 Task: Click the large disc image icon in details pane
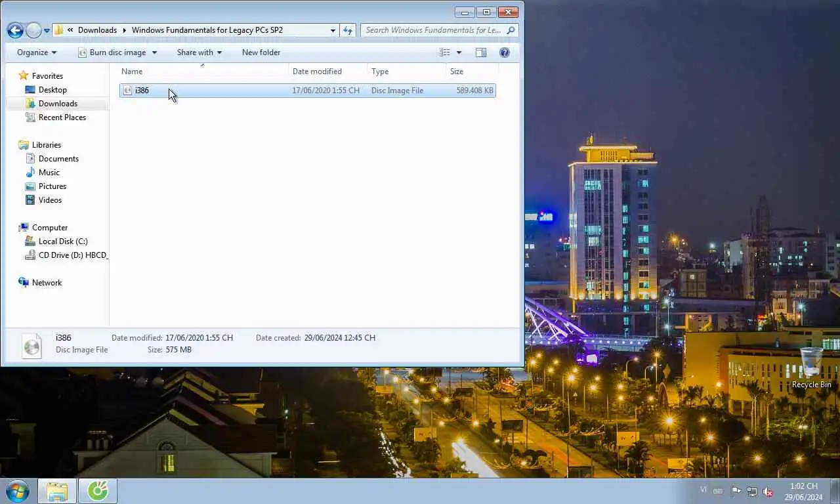pyautogui.click(x=31, y=345)
